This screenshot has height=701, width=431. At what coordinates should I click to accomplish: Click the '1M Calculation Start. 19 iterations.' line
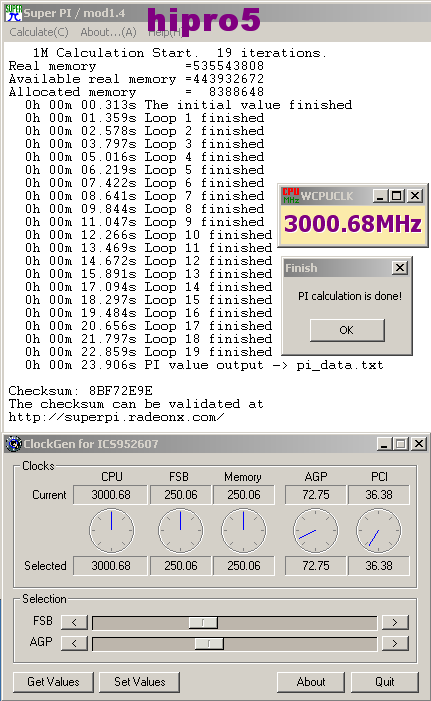[179, 53]
